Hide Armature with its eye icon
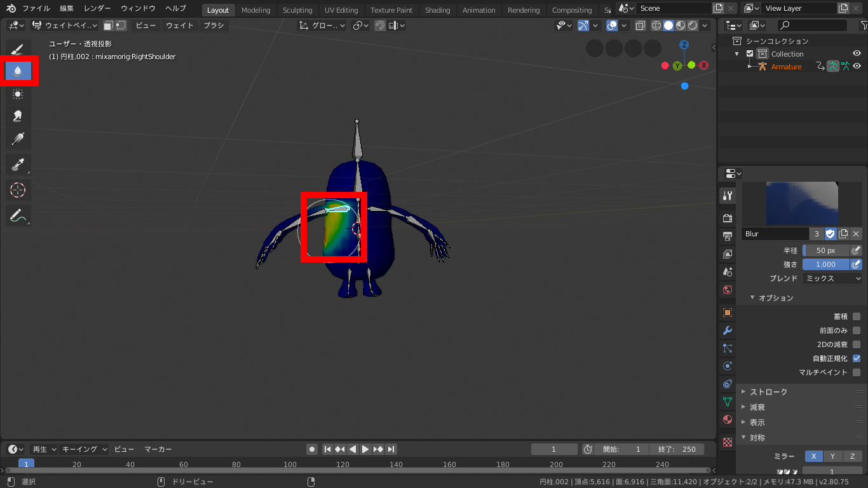This screenshot has height=488, width=868. [857, 66]
